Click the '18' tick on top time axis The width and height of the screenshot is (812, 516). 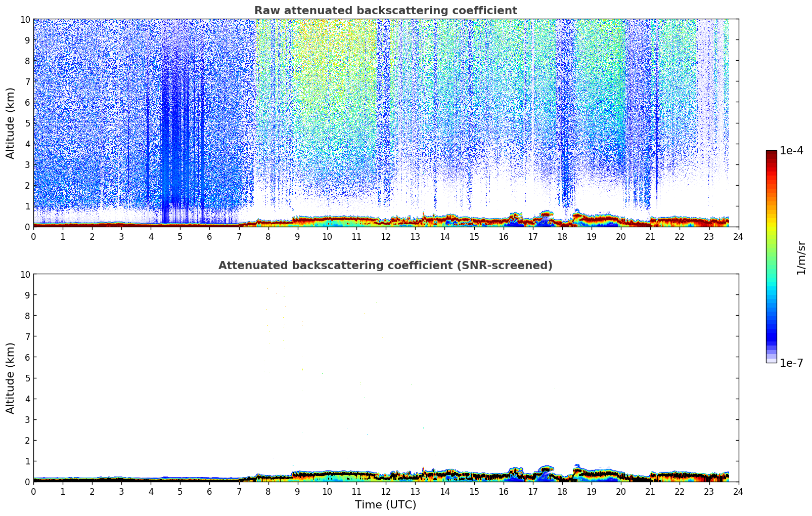pos(562,236)
